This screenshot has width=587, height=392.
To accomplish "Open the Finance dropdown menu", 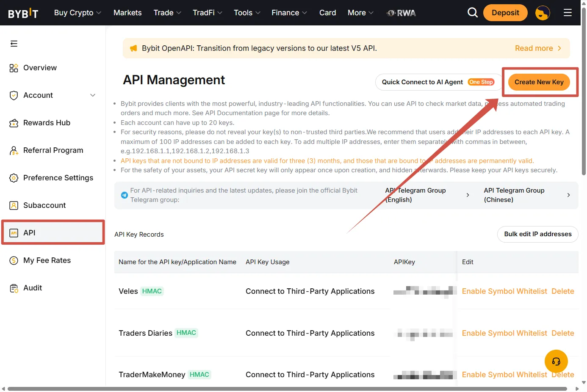I will click(x=289, y=13).
